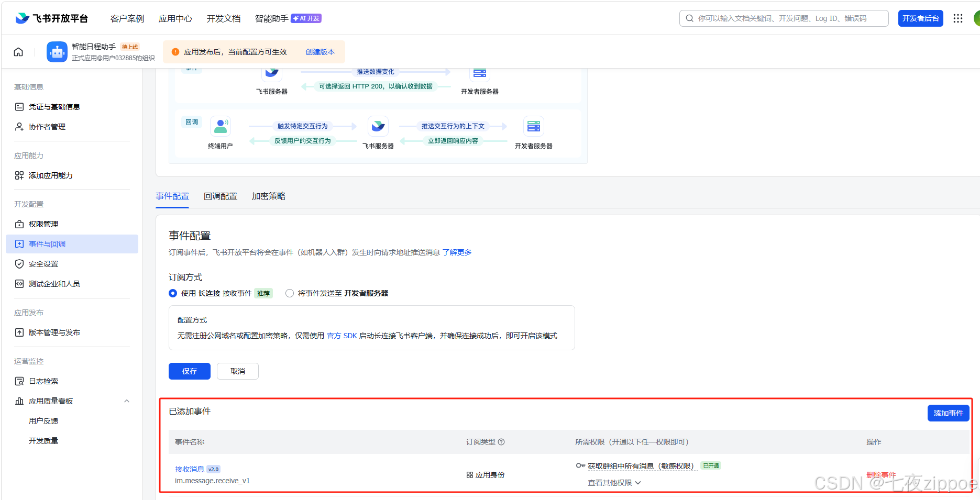Image resolution: width=980 pixels, height=500 pixels.
Task: Click the help icon next to 订阅类型
Action: [501, 442]
